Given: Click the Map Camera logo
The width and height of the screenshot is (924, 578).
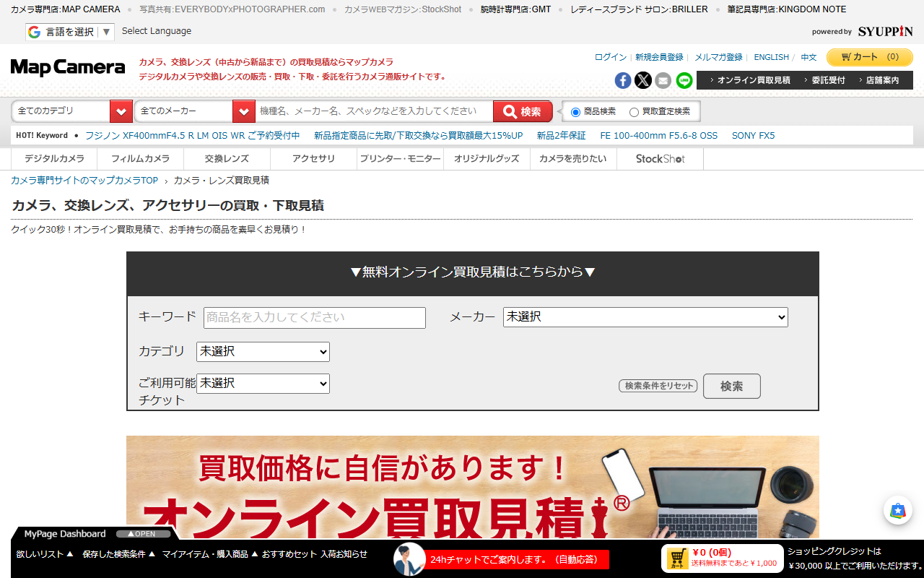Looking at the screenshot, I should tap(68, 67).
